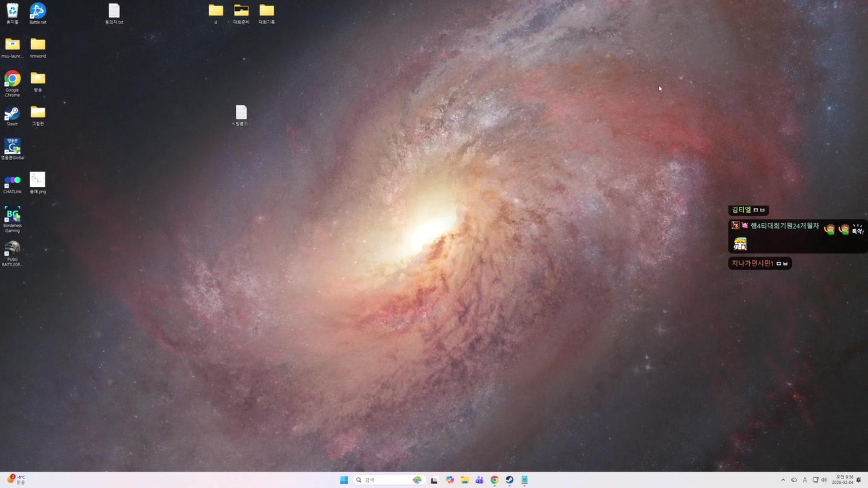868x488 pixels.
Task: Select the rimworld folder
Action: pos(38,45)
